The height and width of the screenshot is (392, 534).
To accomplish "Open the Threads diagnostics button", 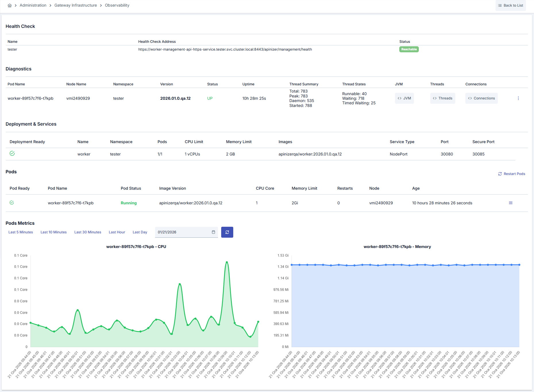I will point(442,98).
